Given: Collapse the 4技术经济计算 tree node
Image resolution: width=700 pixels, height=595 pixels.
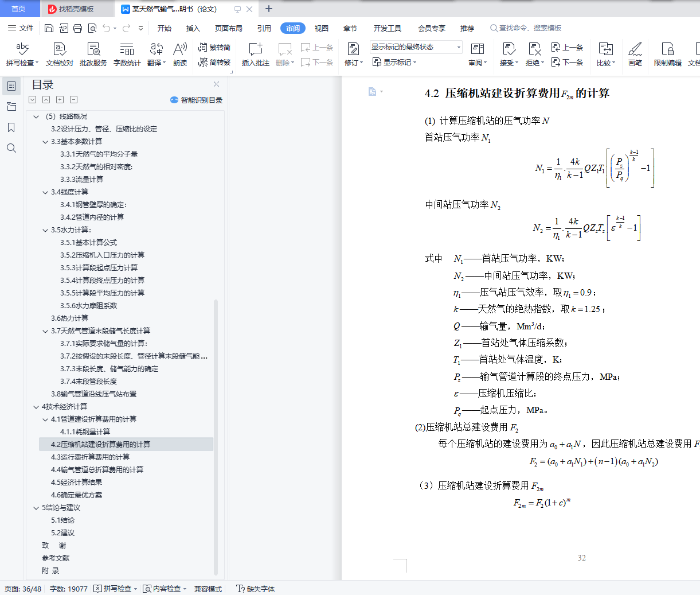Looking at the screenshot, I should pyautogui.click(x=36, y=407).
